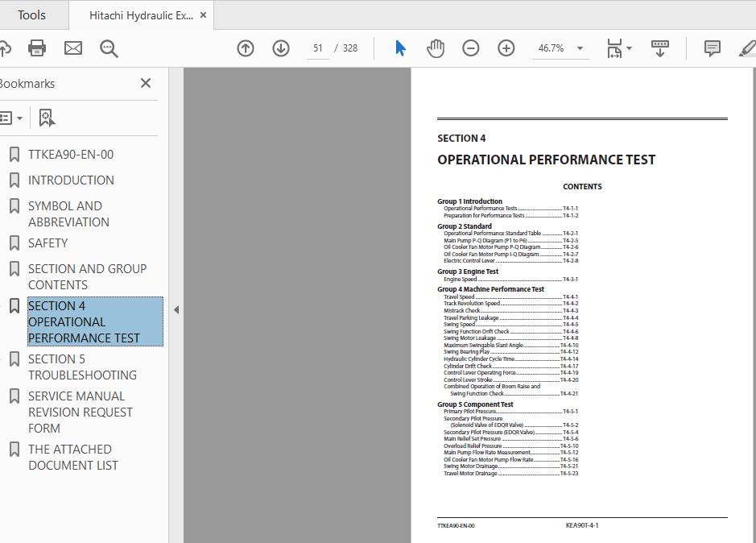756x543 pixels.
Task: Email the PDF file
Action: click(x=72, y=48)
